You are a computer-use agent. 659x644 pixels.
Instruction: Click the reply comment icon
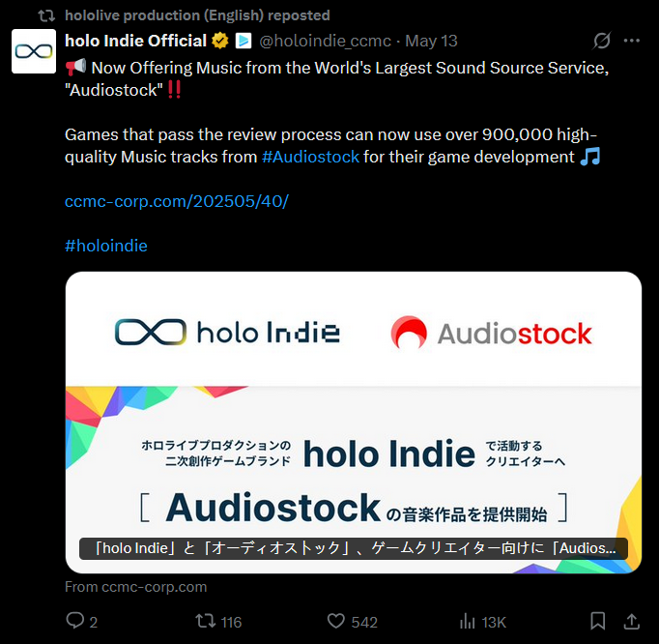pyautogui.click(x=75, y=621)
